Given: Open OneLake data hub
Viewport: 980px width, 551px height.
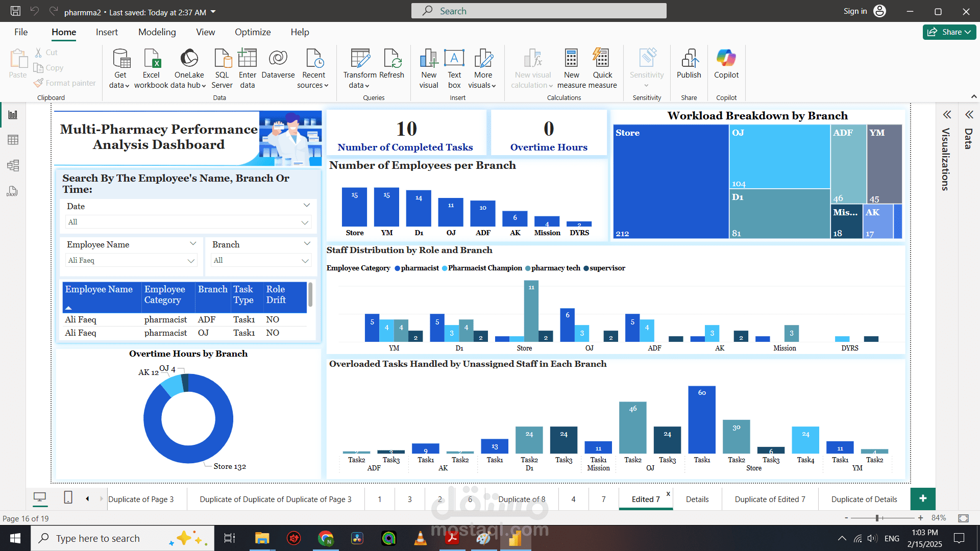Looking at the screenshot, I should 189,68.
